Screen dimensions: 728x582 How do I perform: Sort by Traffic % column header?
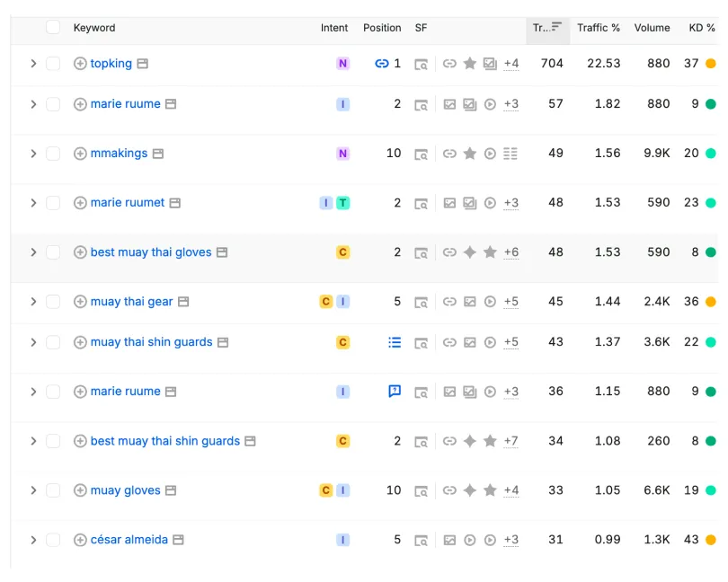click(599, 28)
